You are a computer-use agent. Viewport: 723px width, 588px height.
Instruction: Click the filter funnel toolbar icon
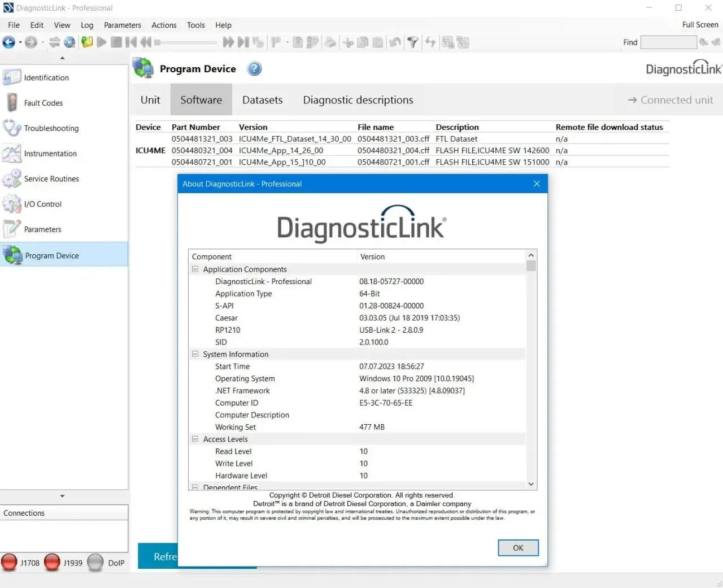(413, 42)
